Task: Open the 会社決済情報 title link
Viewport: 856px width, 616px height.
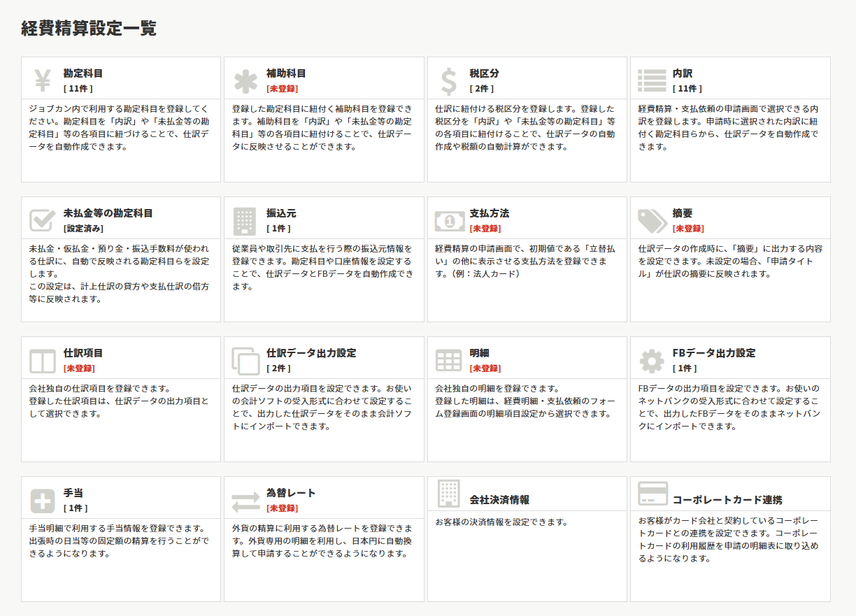Action: pos(499,500)
